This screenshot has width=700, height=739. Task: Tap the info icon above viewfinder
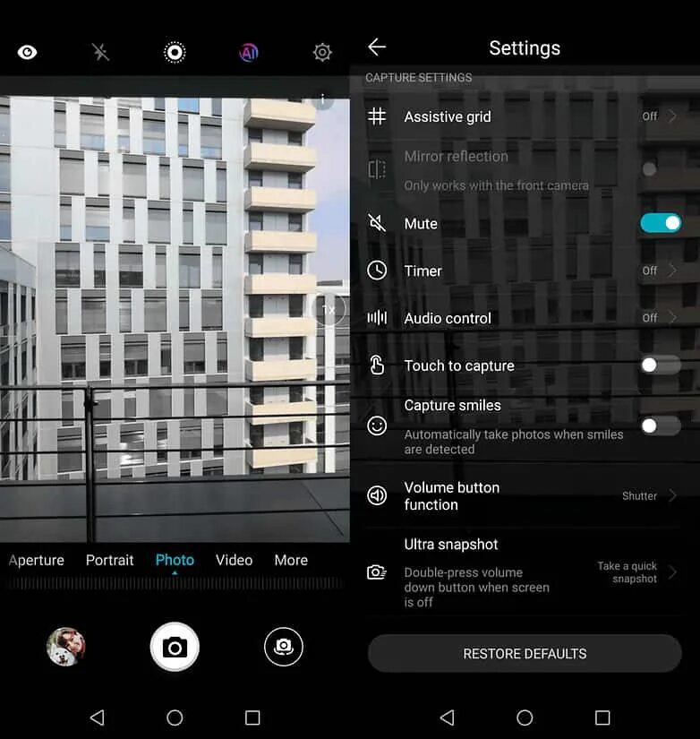tap(322, 100)
